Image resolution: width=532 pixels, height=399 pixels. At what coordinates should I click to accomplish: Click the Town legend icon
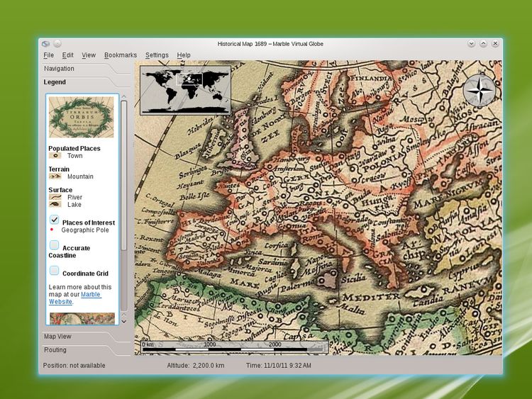coord(55,155)
